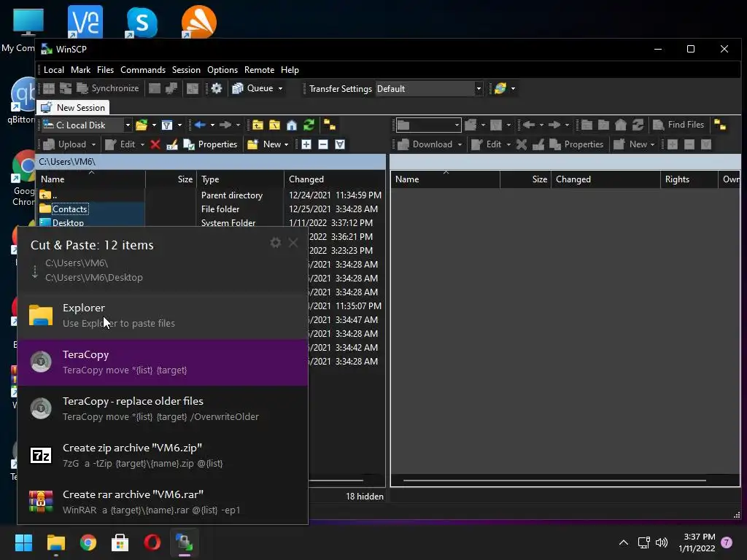Image resolution: width=747 pixels, height=560 pixels.
Task: Go to local root directory icon
Action: coord(275,125)
